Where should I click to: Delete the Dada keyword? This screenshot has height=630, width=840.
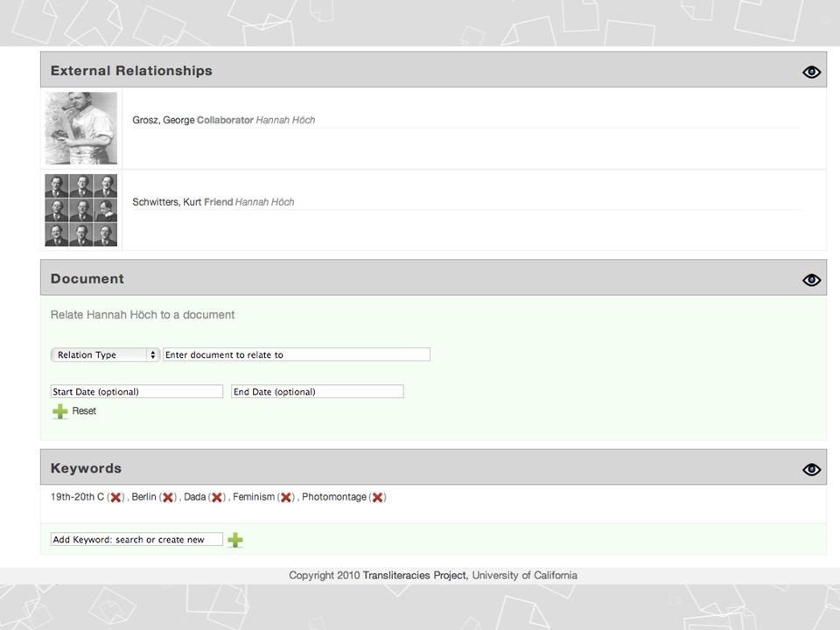click(x=217, y=497)
